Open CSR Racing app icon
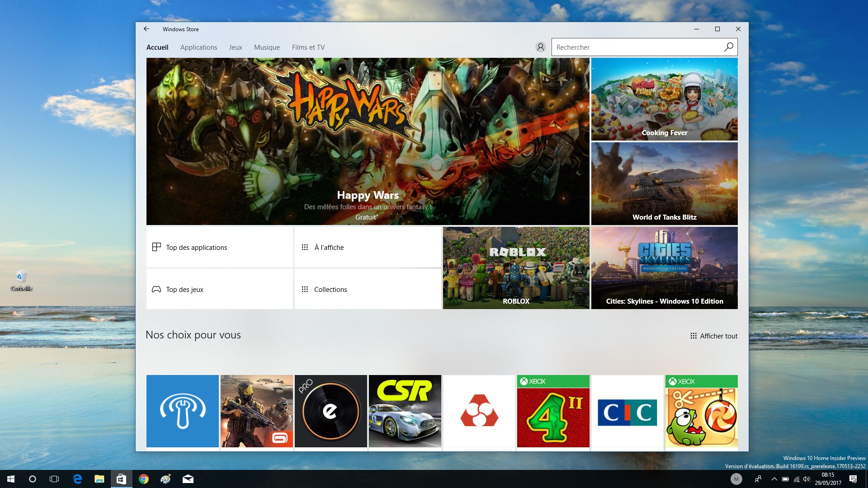868x488 pixels. pos(405,411)
